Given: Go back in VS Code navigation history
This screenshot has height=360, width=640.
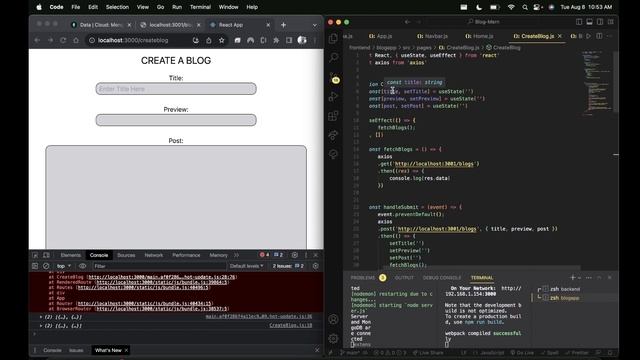Looking at the screenshot, I should coord(407,22).
